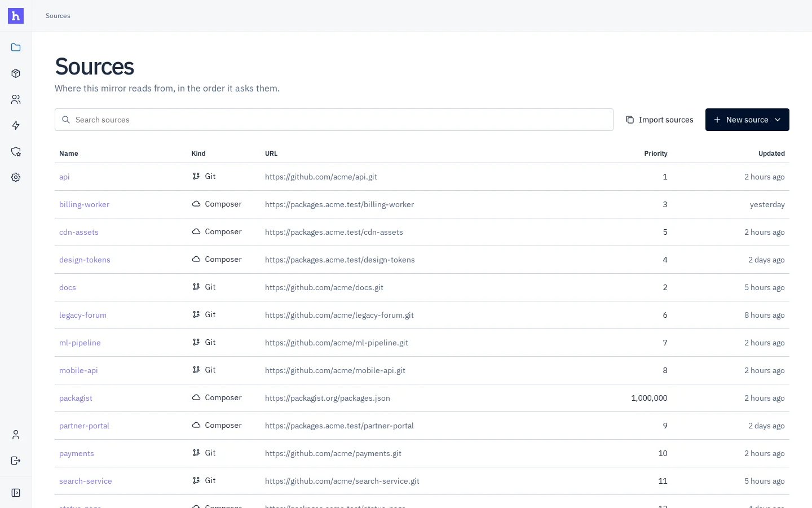Open the settings gear icon in sidebar
The image size is (812, 508).
[16, 177]
